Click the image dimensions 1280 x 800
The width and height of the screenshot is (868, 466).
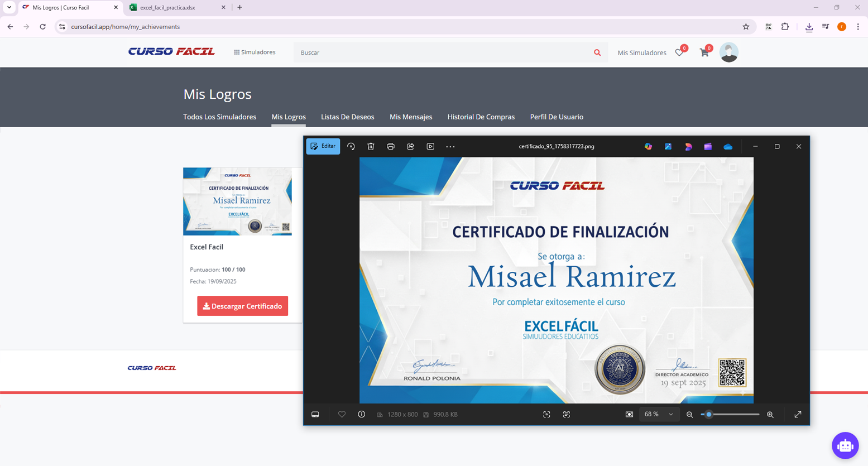pyautogui.click(x=402, y=415)
